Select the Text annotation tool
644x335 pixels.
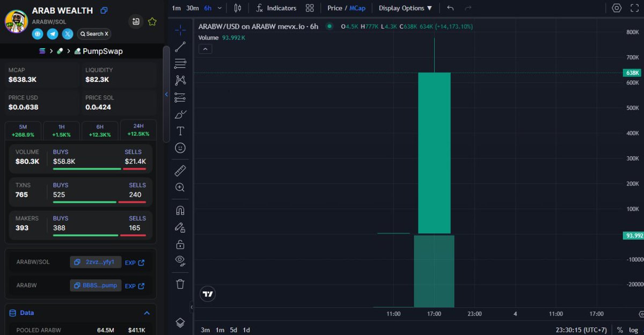click(x=180, y=131)
